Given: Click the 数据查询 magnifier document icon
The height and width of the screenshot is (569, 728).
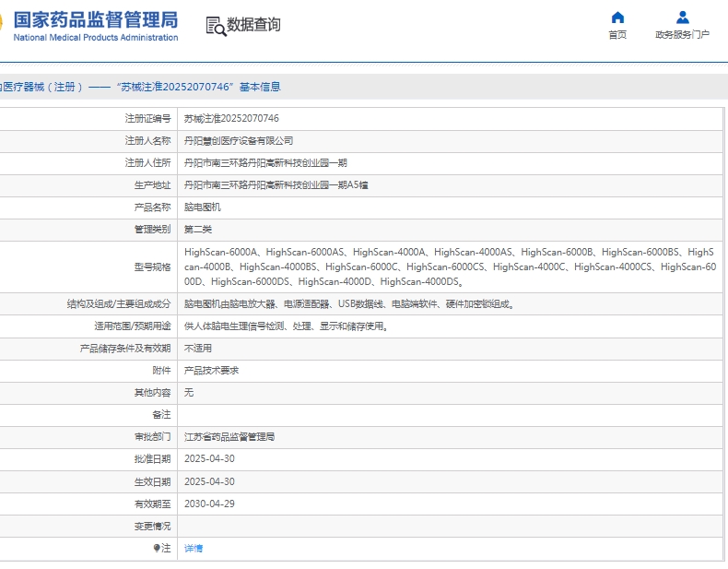Looking at the screenshot, I should click(216, 26).
